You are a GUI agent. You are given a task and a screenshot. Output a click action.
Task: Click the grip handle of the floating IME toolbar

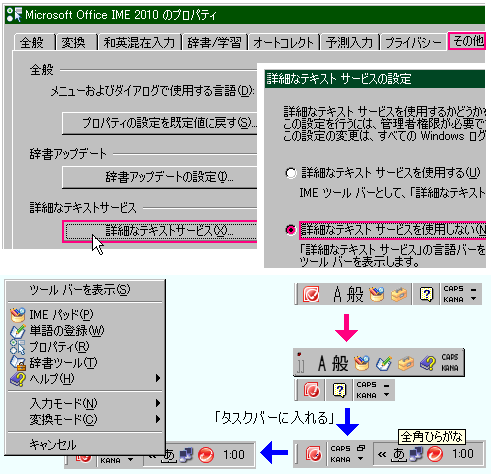[x=300, y=363]
